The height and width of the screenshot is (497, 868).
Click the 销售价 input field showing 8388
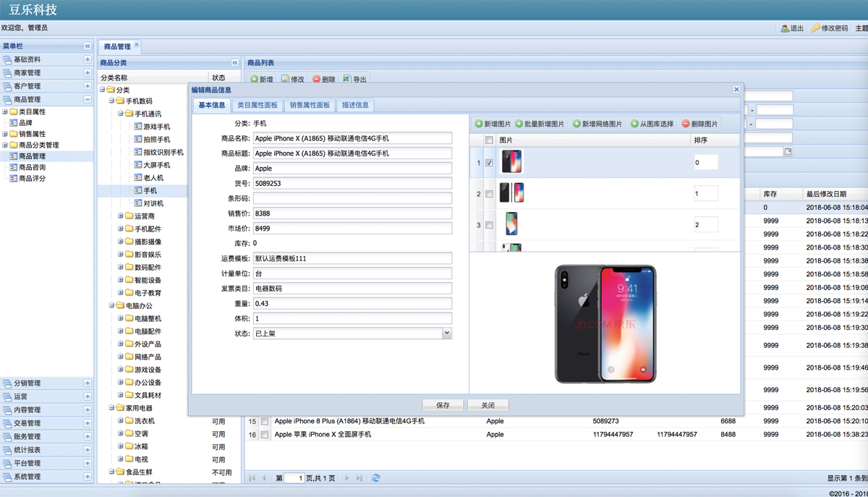click(352, 213)
